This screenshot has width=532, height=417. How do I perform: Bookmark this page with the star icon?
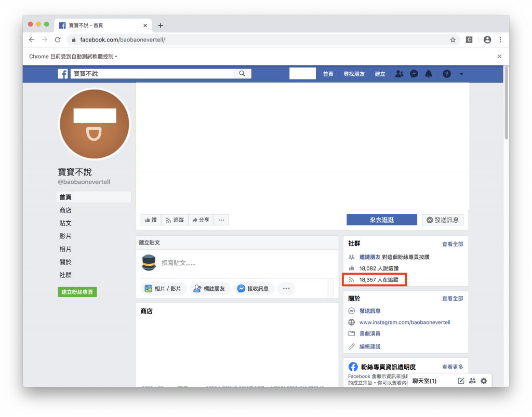(x=453, y=39)
